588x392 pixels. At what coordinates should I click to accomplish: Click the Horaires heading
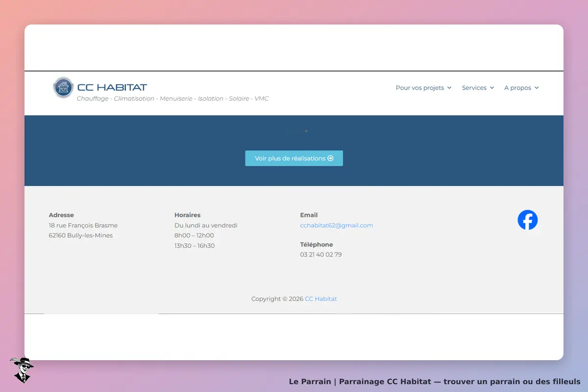188,215
